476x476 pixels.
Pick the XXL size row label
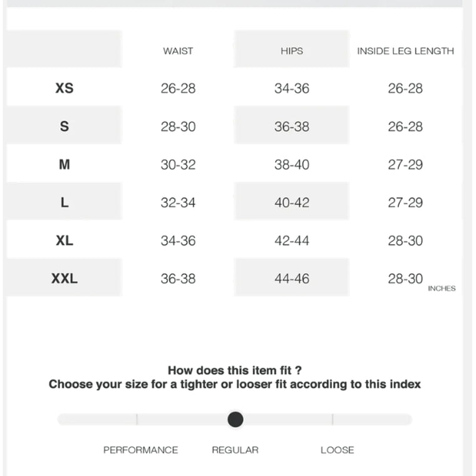(65, 279)
